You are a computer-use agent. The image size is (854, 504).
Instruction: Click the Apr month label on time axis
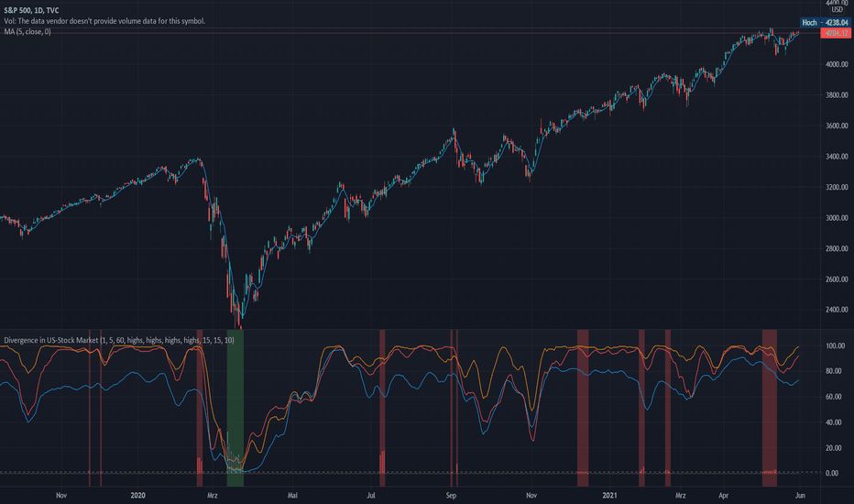(723, 495)
